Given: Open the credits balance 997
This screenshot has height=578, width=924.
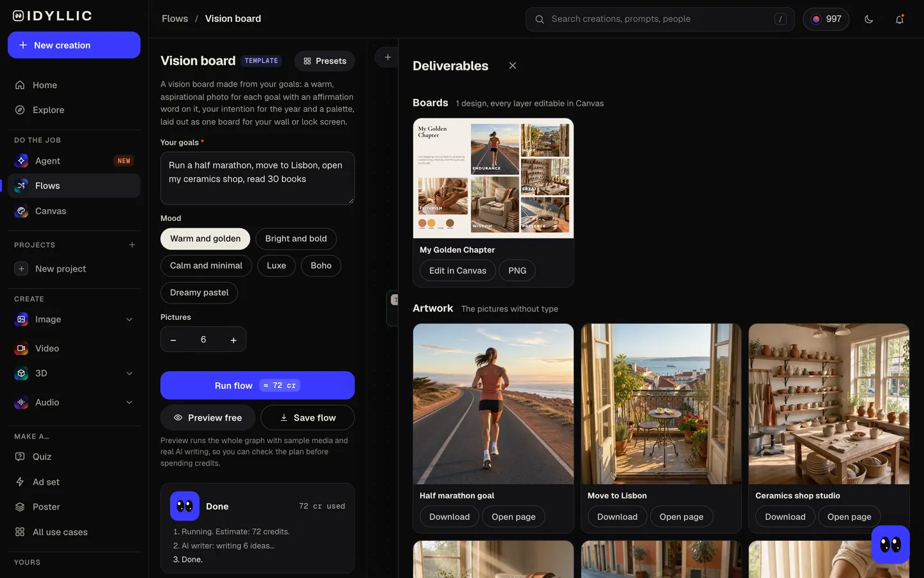Looking at the screenshot, I should click(826, 19).
